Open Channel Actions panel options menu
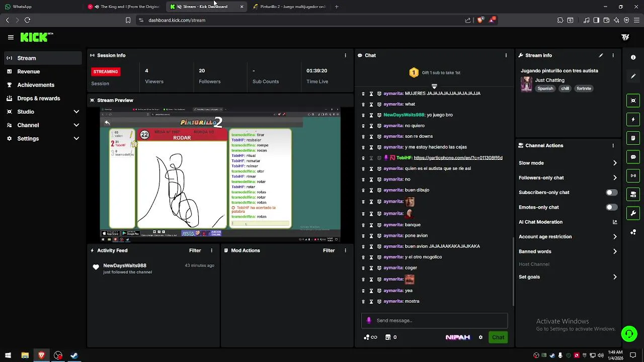This screenshot has width=644, height=362. pos(613,145)
